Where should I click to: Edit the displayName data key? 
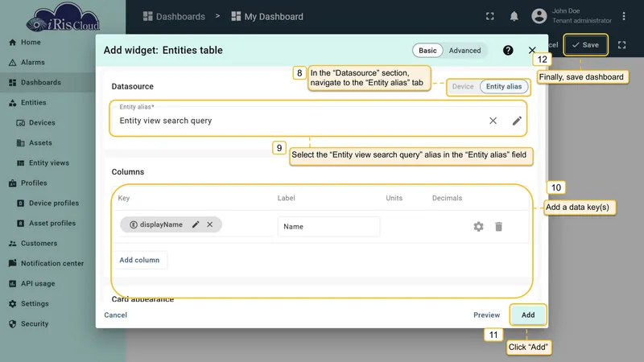(196, 224)
